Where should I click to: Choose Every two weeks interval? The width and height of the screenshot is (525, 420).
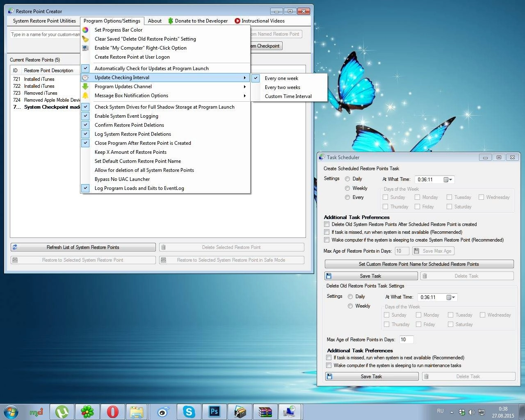coord(289,87)
